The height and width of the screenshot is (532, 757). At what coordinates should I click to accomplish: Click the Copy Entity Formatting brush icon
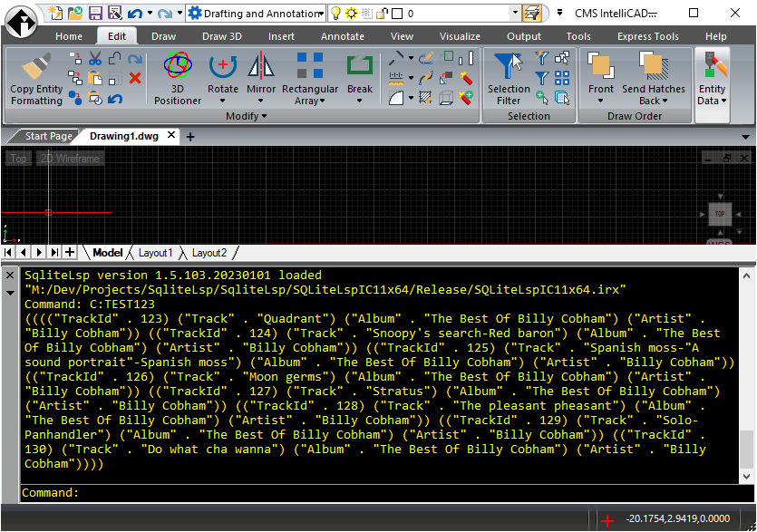tap(36, 66)
